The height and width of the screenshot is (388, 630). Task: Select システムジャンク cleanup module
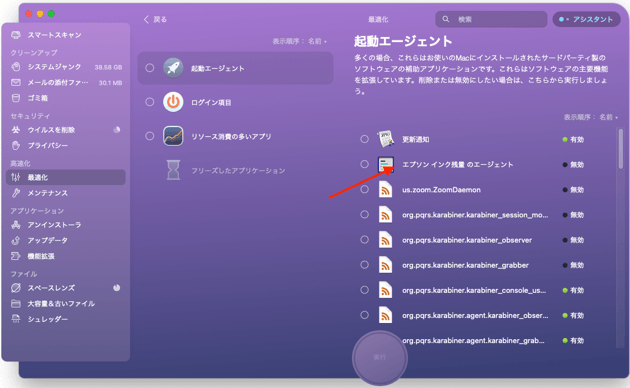[54, 67]
